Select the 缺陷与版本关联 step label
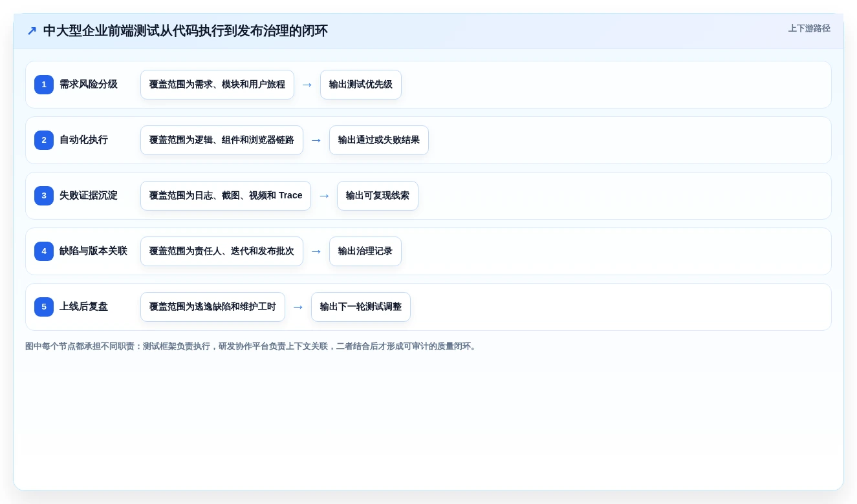857x504 pixels. (x=93, y=251)
